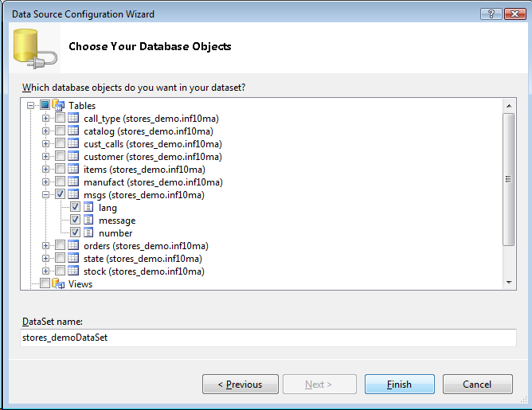Click the customer table icon
This screenshot has height=410, width=532.
pyautogui.click(x=73, y=157)
